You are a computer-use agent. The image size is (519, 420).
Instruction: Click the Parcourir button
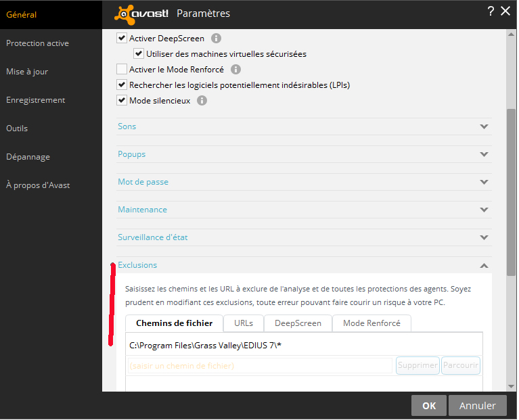461,366
